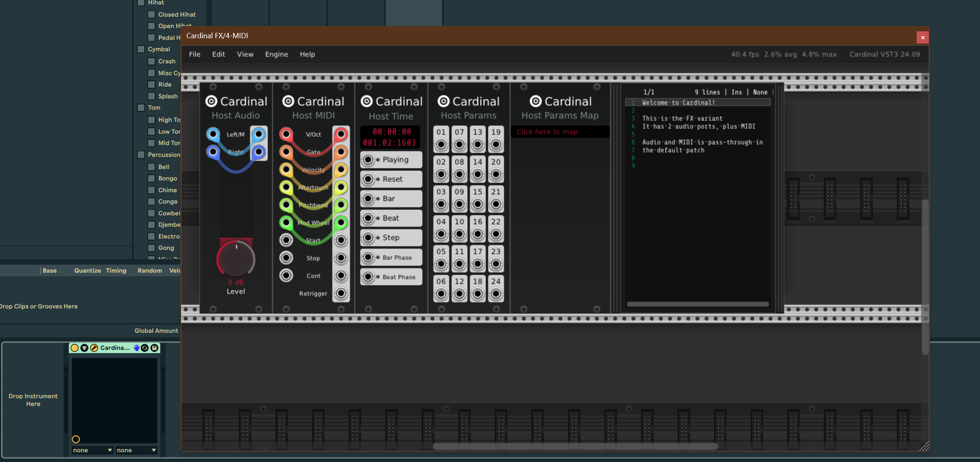The width and height of the screenshot is (980, 462).
Task: Click Host Time Bar Phase port
Action: pyautogui.click(x=368, y=257)
